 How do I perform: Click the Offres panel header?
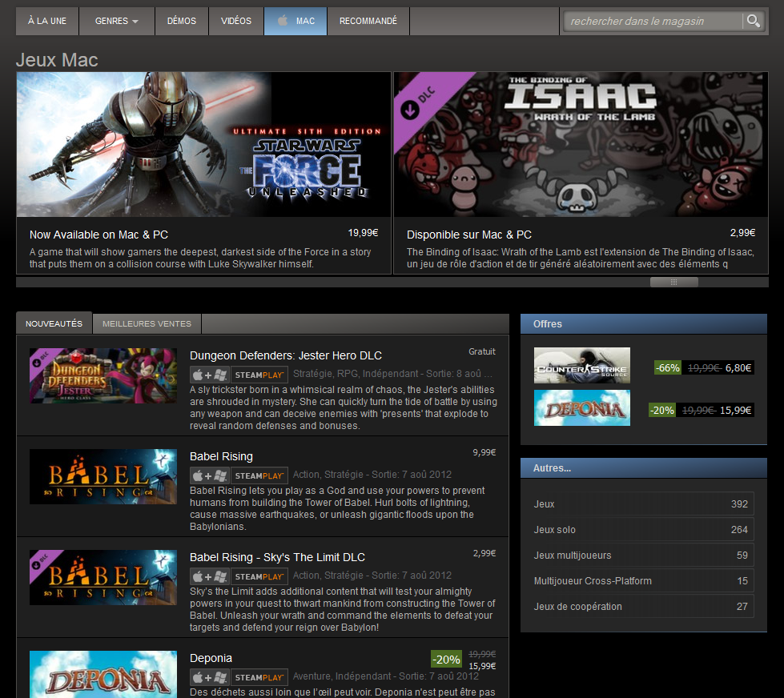[644, 323]
